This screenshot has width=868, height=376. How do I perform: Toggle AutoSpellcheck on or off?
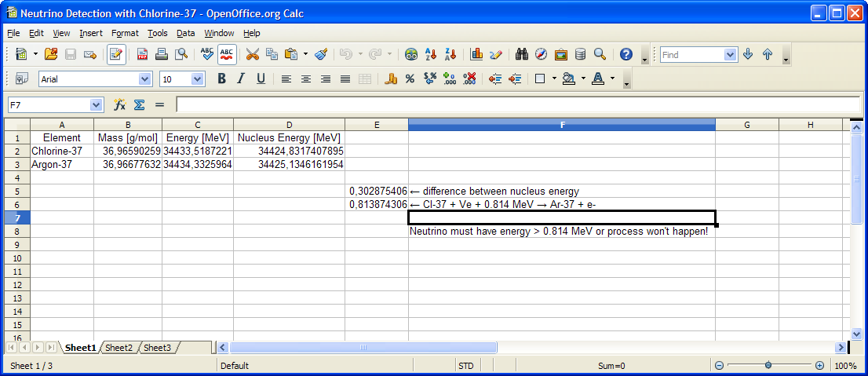227,55
